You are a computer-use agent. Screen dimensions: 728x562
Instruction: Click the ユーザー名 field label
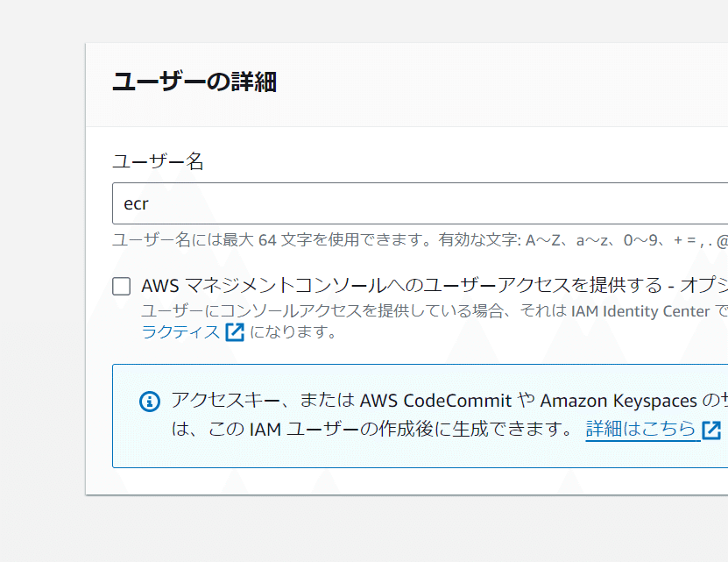click(158, 161)
